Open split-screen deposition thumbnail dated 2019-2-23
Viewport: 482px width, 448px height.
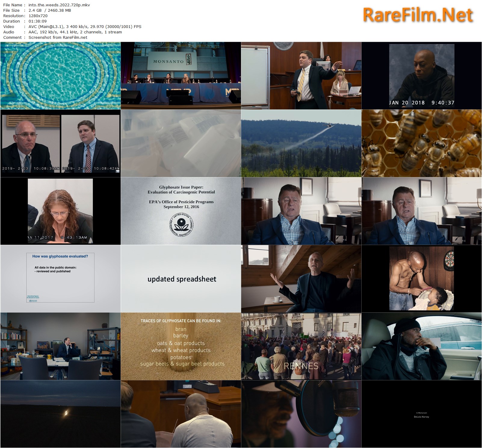click(x=60, y=143)
